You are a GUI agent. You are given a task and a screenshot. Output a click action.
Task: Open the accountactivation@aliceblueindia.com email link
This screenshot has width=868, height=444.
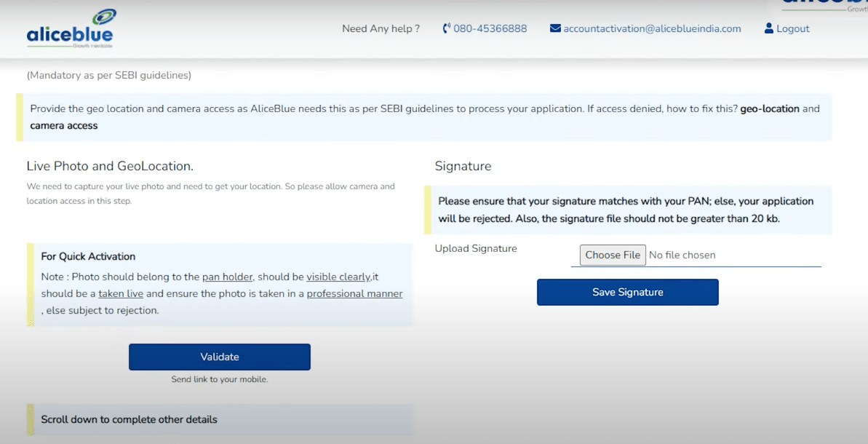pyautogui.click(x=652, y=29)
